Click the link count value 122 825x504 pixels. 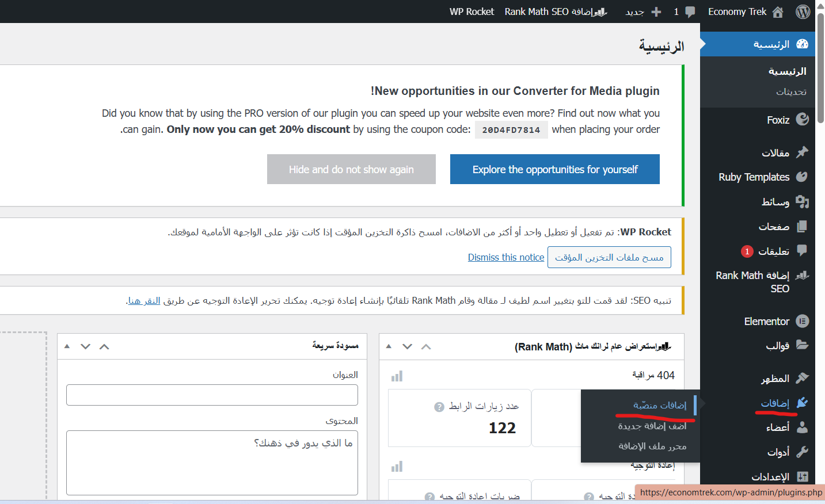point(502,427)
